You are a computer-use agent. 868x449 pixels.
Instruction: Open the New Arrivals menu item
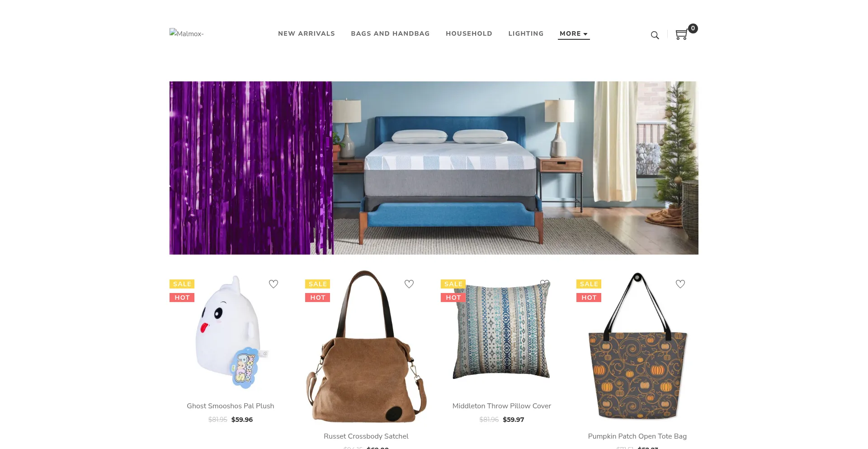tap(307, 33)
